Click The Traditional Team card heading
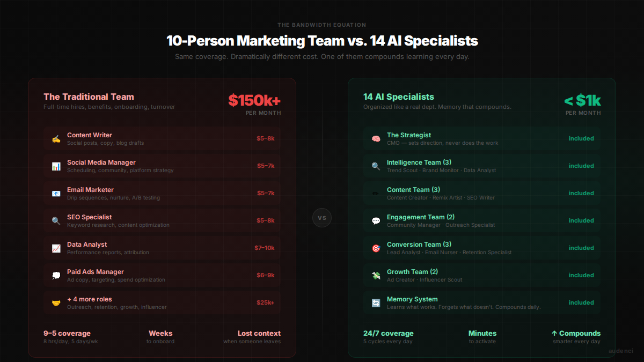This screenshot has width=644, height=362. click(89, 97)
